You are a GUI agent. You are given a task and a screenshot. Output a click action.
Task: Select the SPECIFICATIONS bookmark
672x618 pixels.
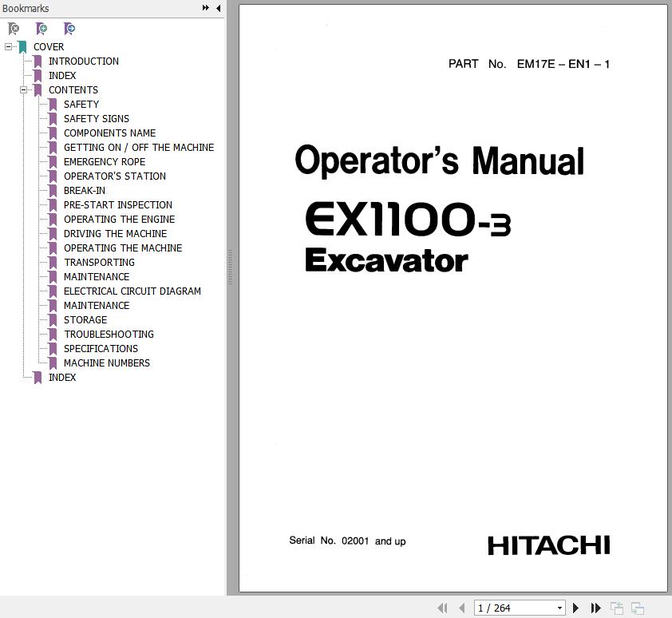pyautogui.click(x=101, y=349)
